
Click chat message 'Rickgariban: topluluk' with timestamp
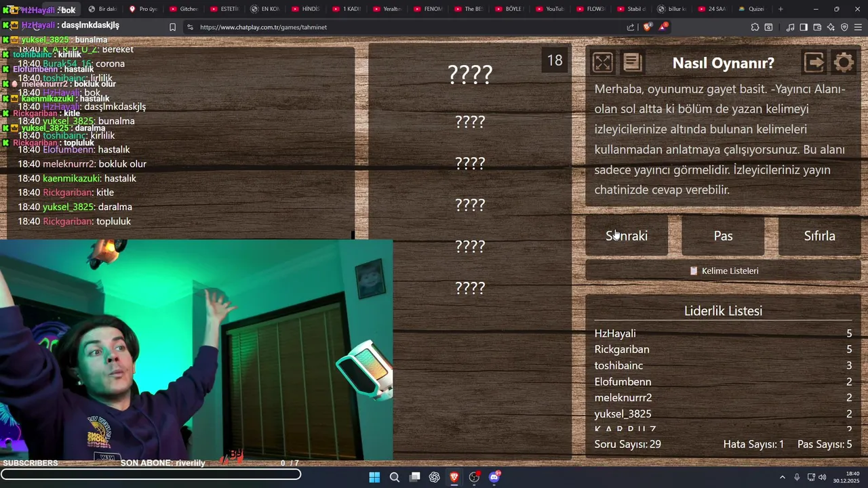(x=75, y=222)
